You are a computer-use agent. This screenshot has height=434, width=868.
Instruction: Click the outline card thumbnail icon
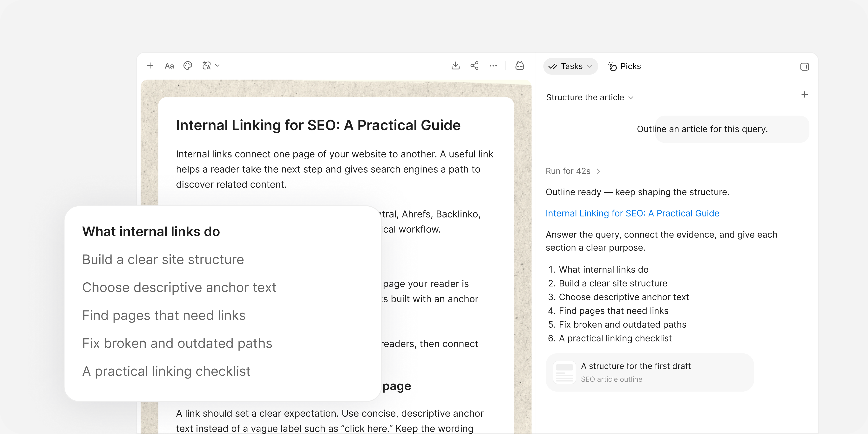click(x=564, y=372)
